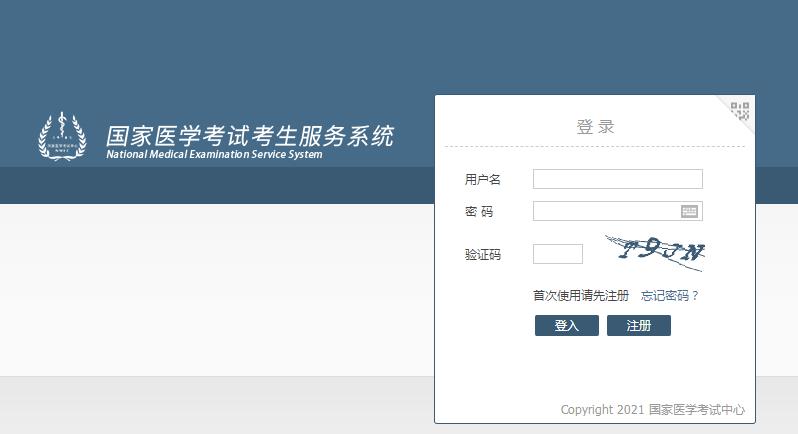The image size is (798, 434).
Task: Click the 首次使用请先注册 text
Action: click(581, 296)
